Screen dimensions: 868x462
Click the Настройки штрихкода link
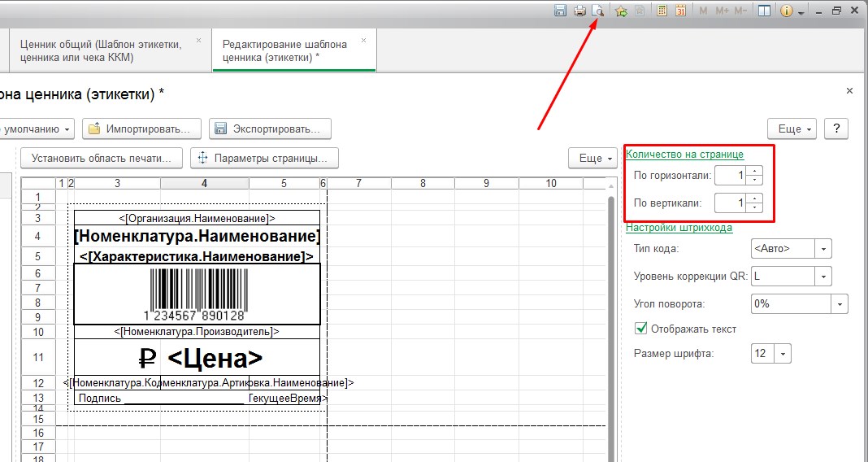coord(679,228)
